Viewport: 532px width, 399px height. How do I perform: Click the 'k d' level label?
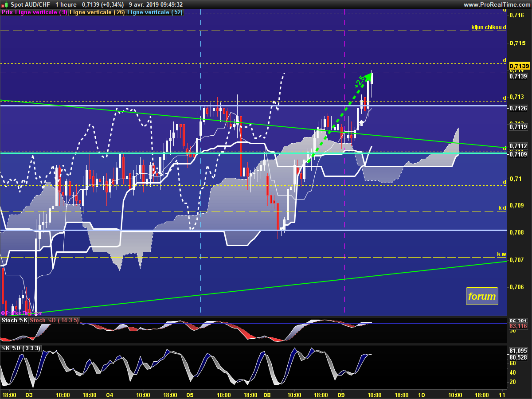[x=502, y=207]
